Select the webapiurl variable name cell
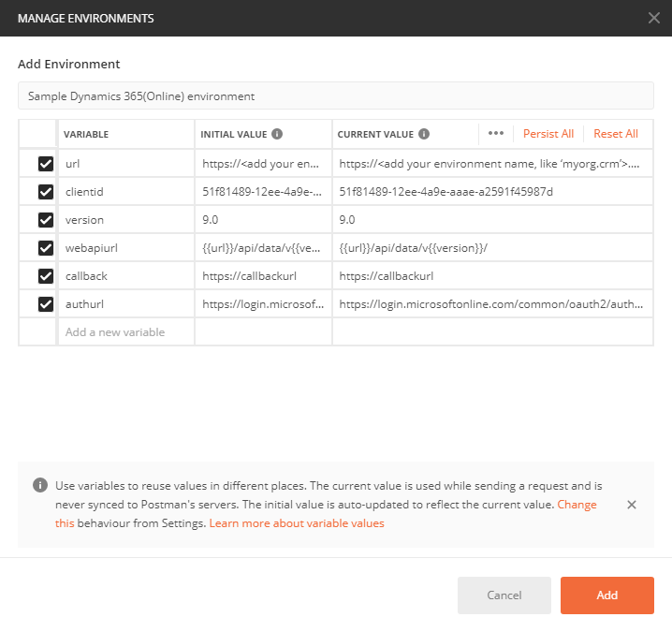Image resolution: width=672 pixels, height=632 pixels. (x=126, y=248)
